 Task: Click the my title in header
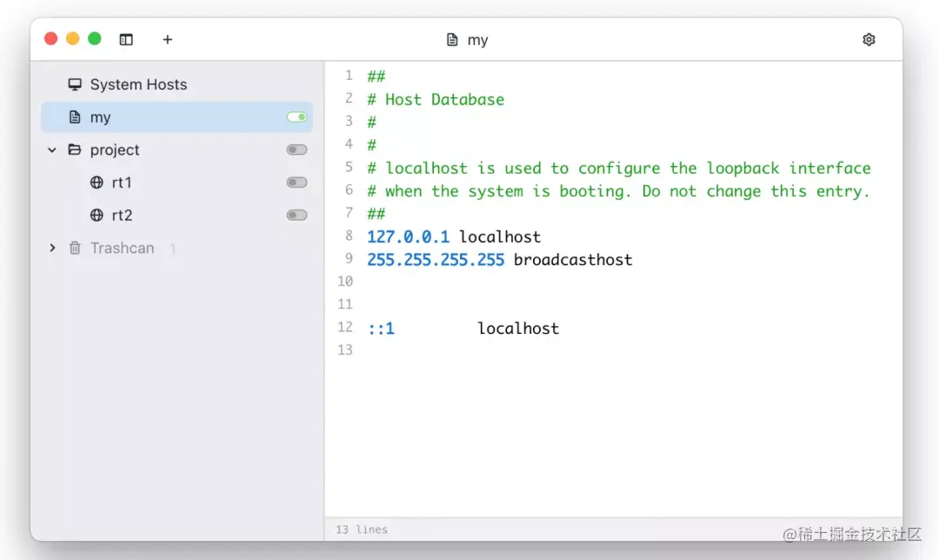click(x=477, y=40)
